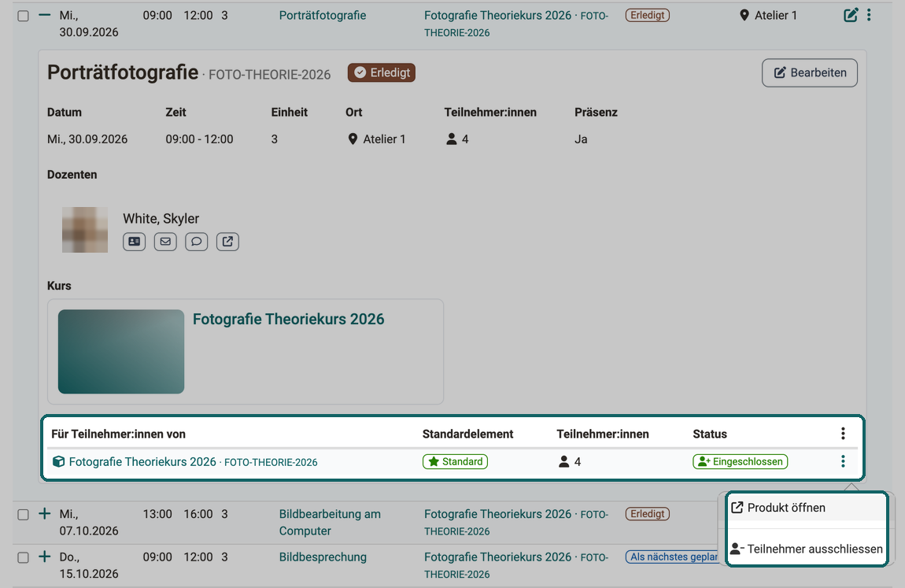905x588 pixels.
Task: Click the Porträtfotografie detail heading
Action: (123, 72)
